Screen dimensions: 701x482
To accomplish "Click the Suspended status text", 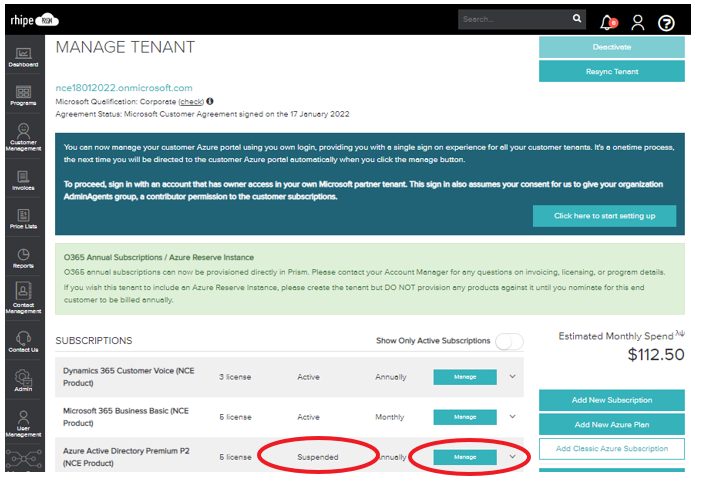I will point(318,457).
